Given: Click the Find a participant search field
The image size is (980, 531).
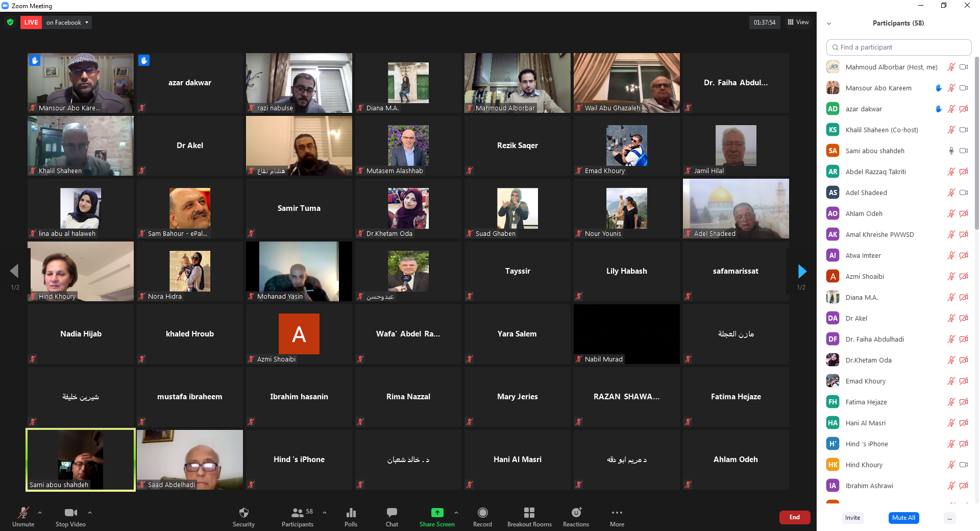Looking at the screenshot, I should [x=898, y=47].
